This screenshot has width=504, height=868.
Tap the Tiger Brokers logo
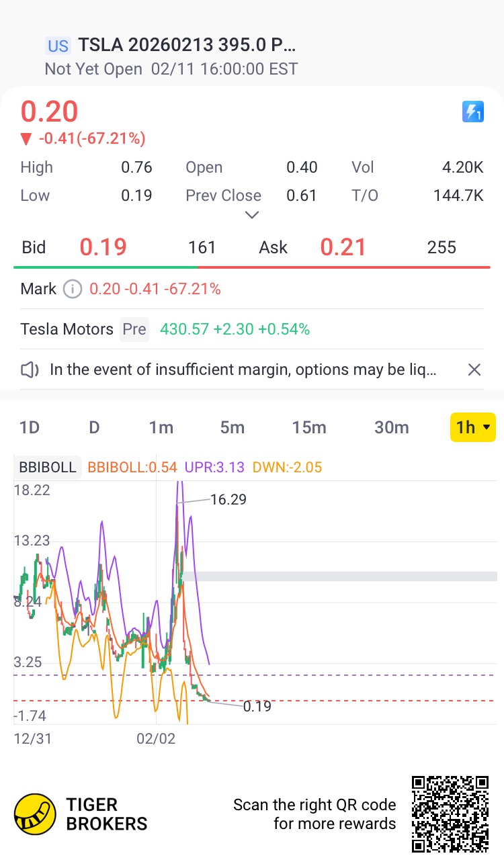pos(36,814)
